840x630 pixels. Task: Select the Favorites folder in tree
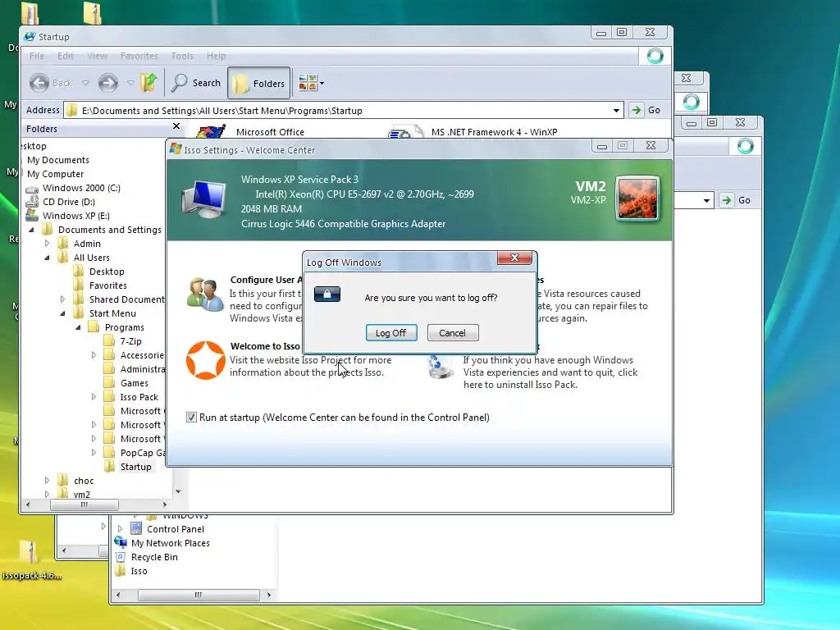pos(107,285)
